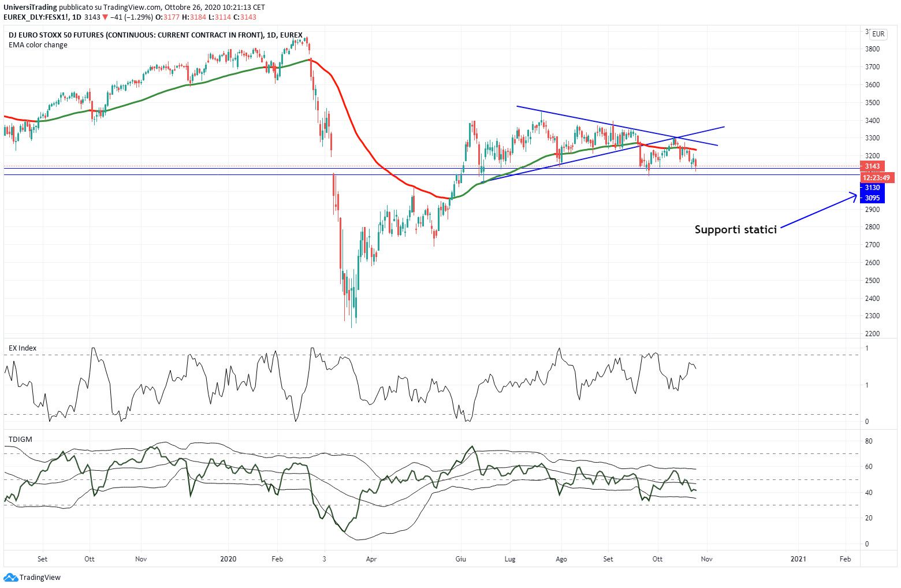Open the EUR currency selector
This screenshot has width=901, height=588.
click(x=878, y=34)
